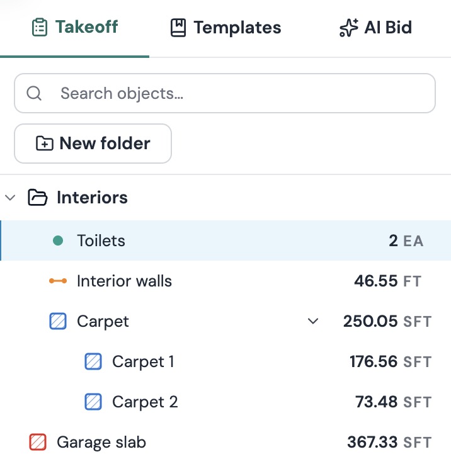Collapse the Carpet group chevron
Viewport: 451px width, 476px height.
point(313,321)
